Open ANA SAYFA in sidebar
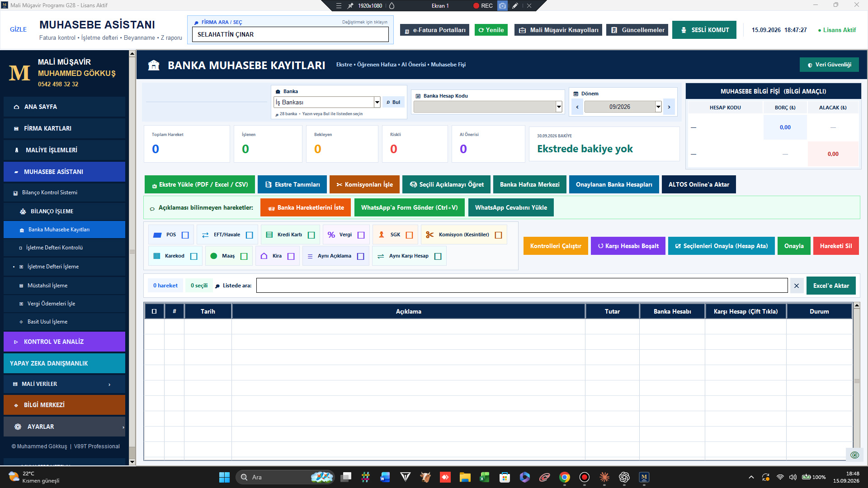868x488 pixels. 64,107
